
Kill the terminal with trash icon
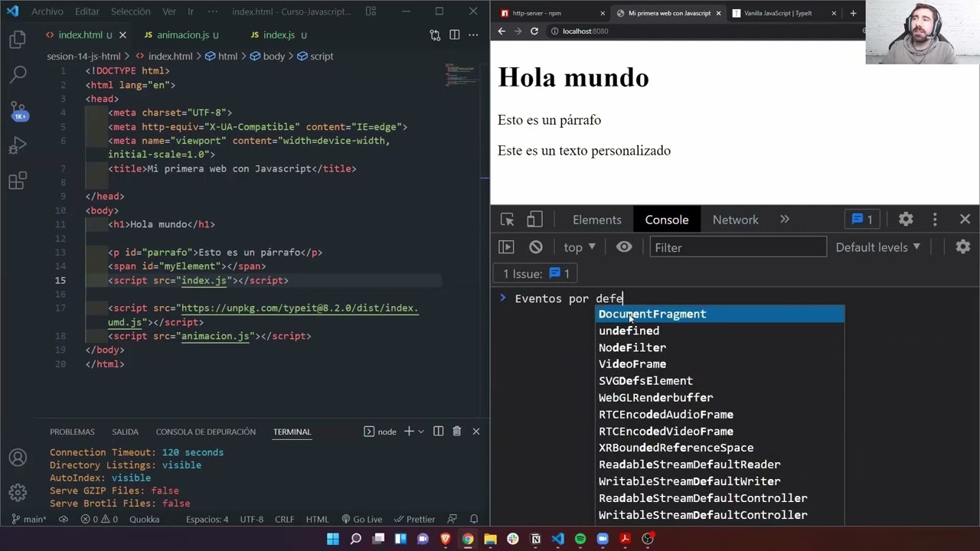coord(457,432)
